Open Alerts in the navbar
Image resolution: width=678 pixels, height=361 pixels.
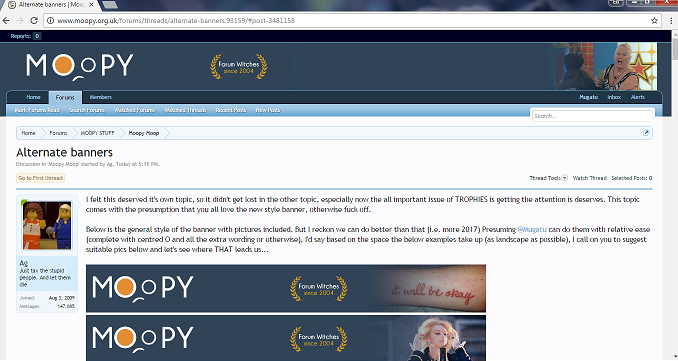[637, 97]
